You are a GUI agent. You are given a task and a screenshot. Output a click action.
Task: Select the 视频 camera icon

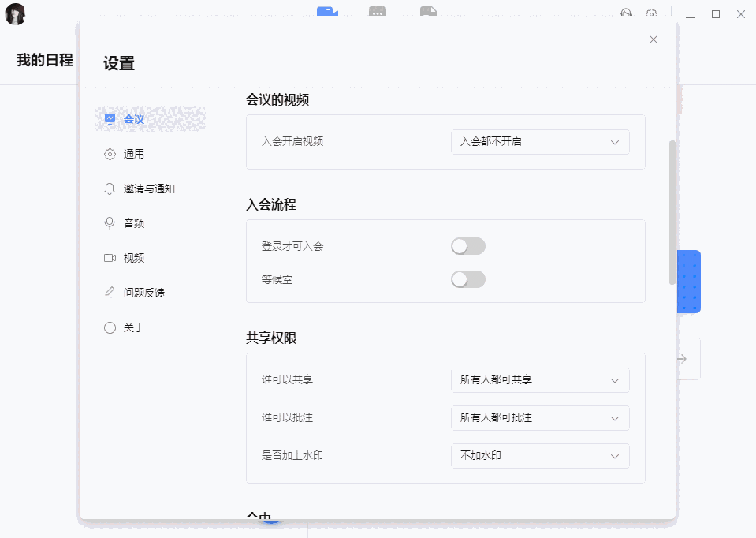[x=109, y=257]
